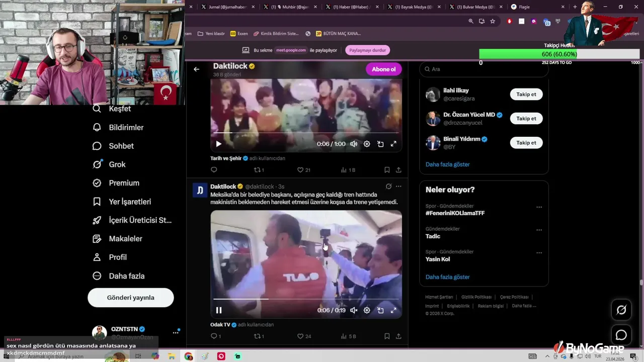This screenshot has width=644, height=362.
Task: Open more options on the Meksika post
Action: click(x=398, y=187)
